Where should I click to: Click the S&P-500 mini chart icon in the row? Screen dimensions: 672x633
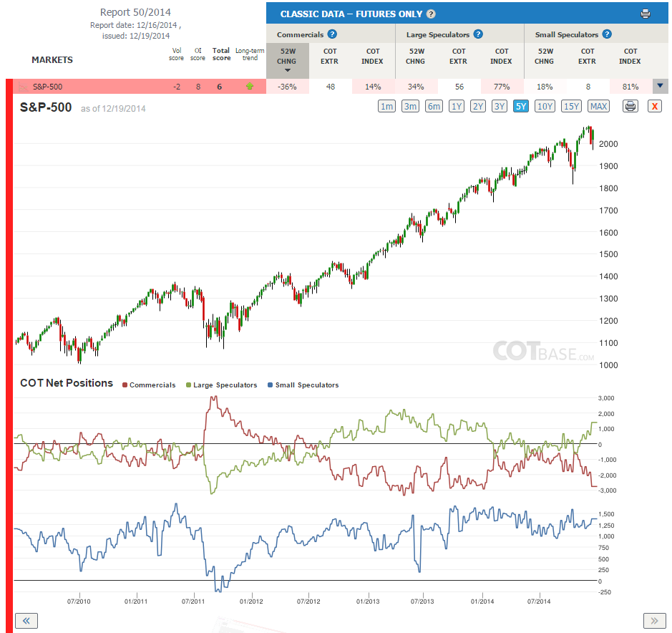coord(22,87)
